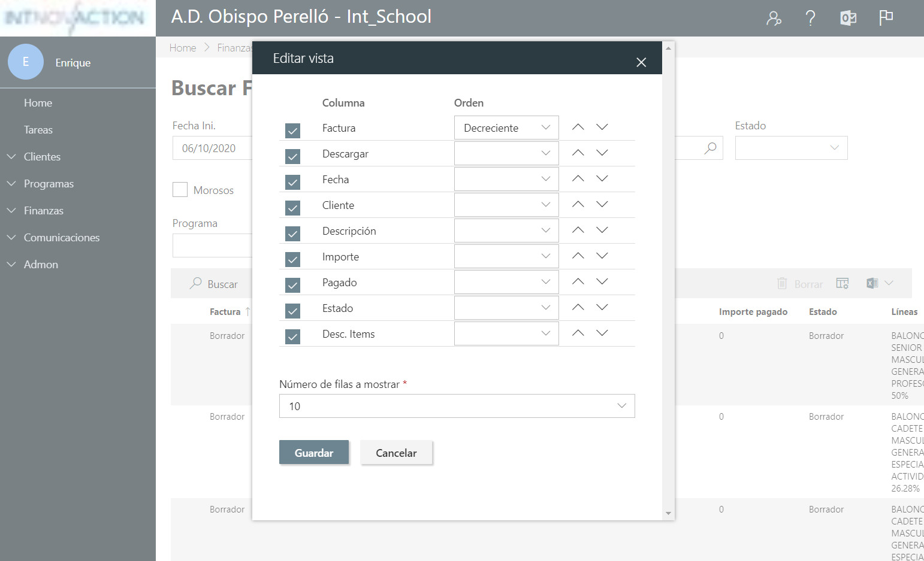Viewport: 924px width, 561px height.
Task: Move Cliente column down
Action: coord(602,204)
